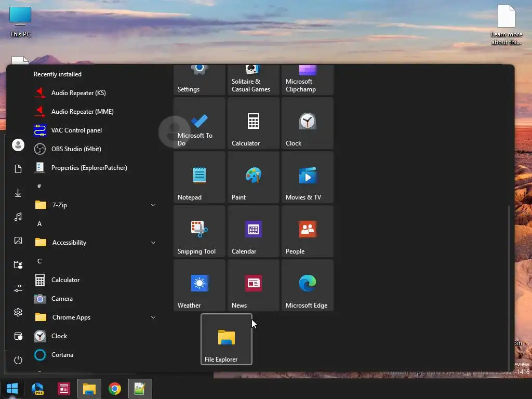Viewport: 532px width, 399px height.
Task: Open the Weather tile
Action: click(199, 285)
